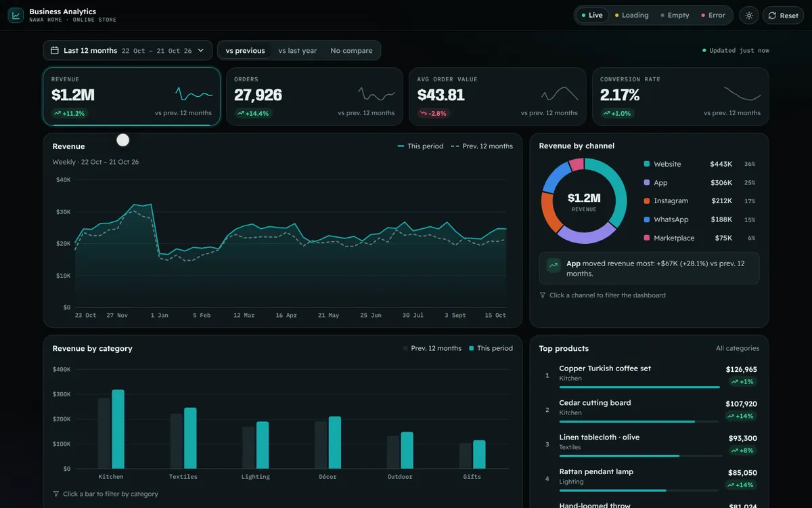Viewport: 812px width, 508px height.
Task: Select the Loading state option
Action: click(x=631, y=15)
